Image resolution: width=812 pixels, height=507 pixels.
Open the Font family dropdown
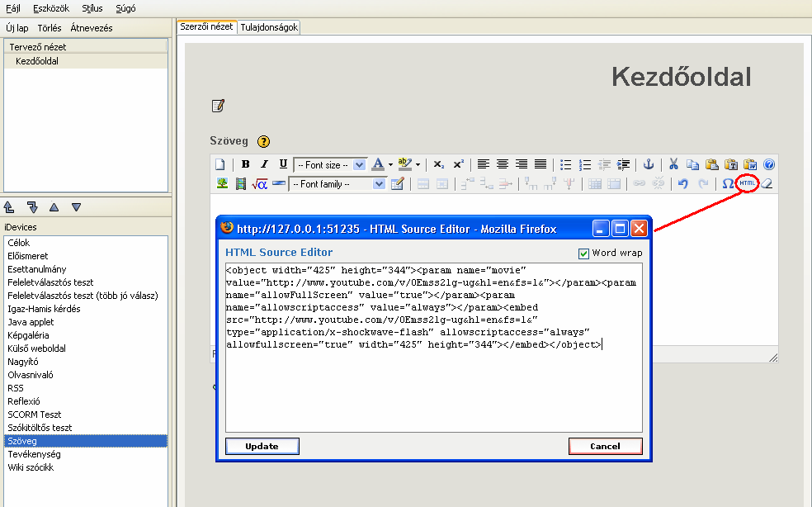(x=338, y=184)
